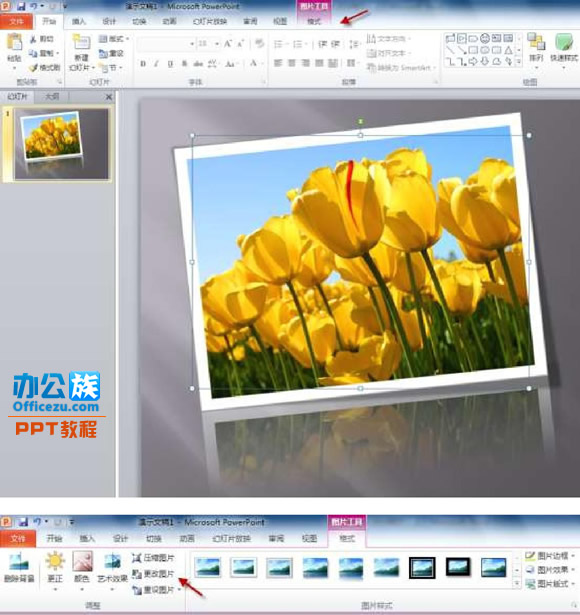The image size is (580, 615).
Task: Switch to Slide Show (幻灯片放映) tab, top window
Action: click(210, 22)
